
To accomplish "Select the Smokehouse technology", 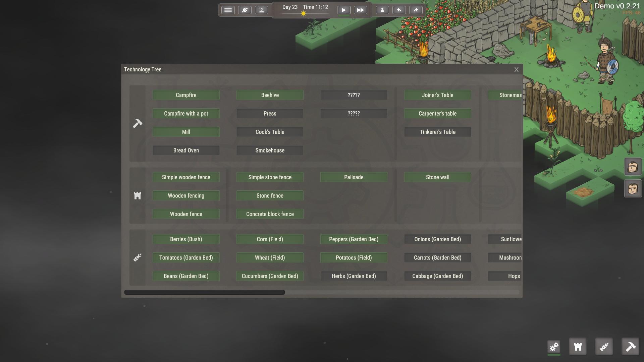I will tap(270, 150).
